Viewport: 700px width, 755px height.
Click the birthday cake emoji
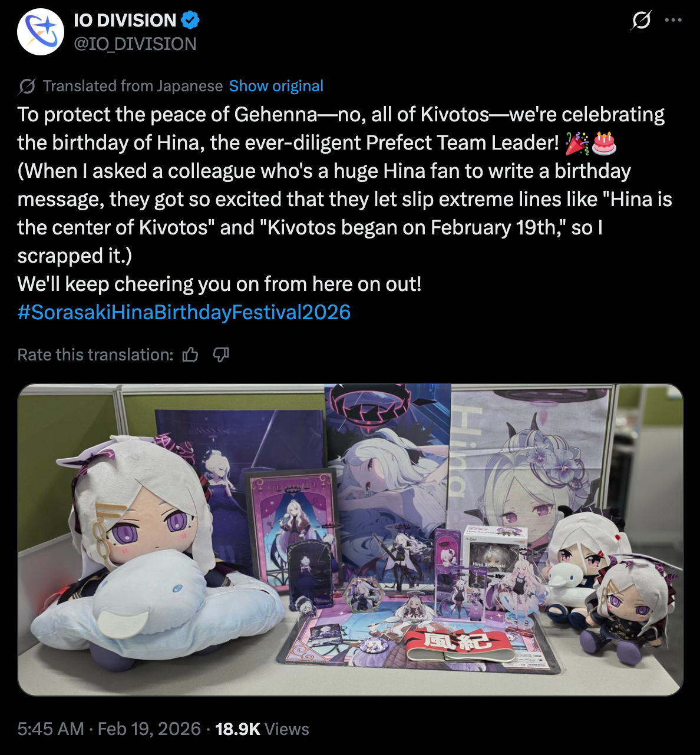point(605,143)
